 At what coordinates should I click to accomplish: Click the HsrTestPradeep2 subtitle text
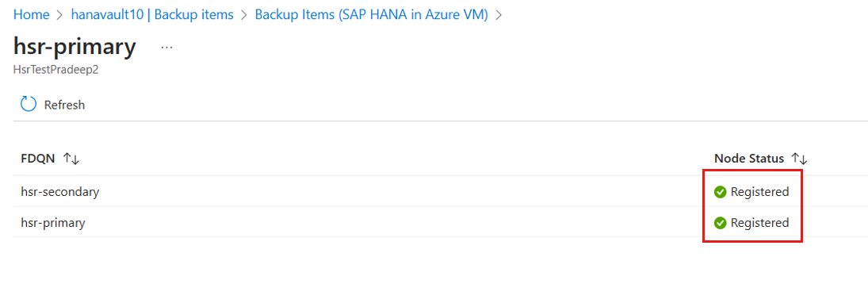[56, 71]
